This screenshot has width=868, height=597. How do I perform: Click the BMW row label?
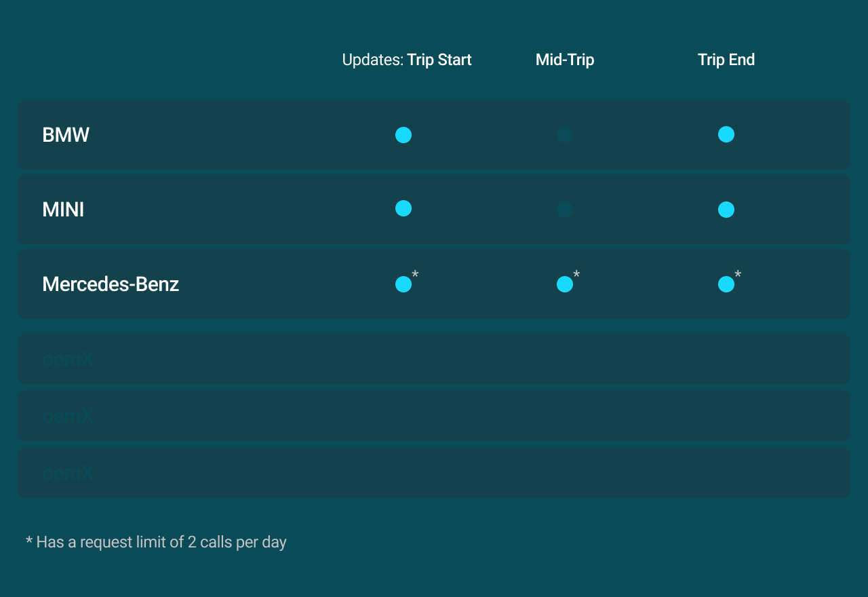[66, 135]
